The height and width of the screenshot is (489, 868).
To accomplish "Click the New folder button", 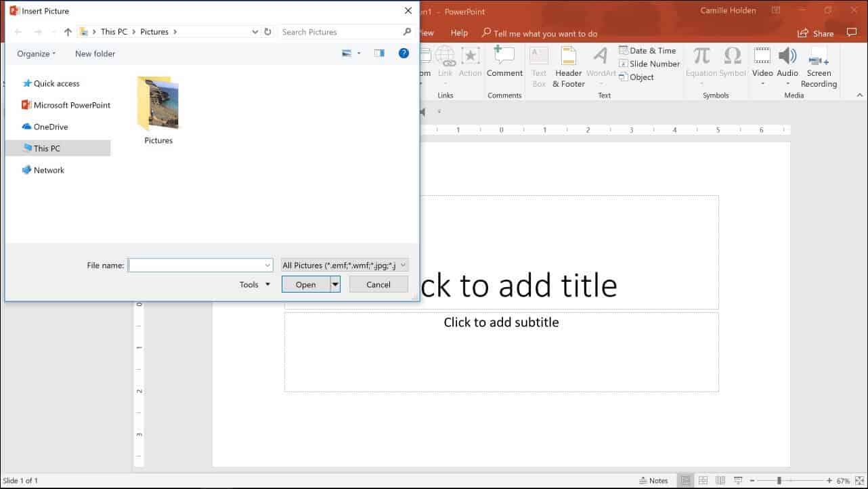I will pyautogui.click(x=95, y=54).
